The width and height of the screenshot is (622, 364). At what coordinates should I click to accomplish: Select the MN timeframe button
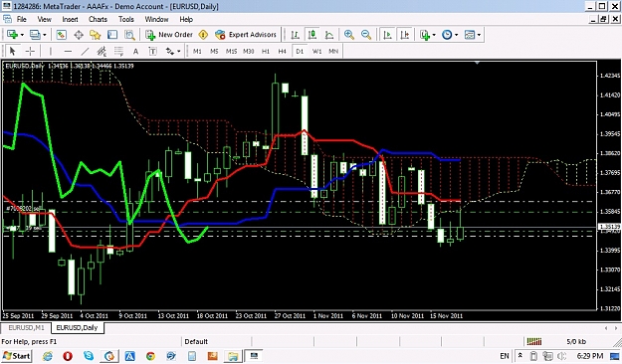[x=333, y=51]
